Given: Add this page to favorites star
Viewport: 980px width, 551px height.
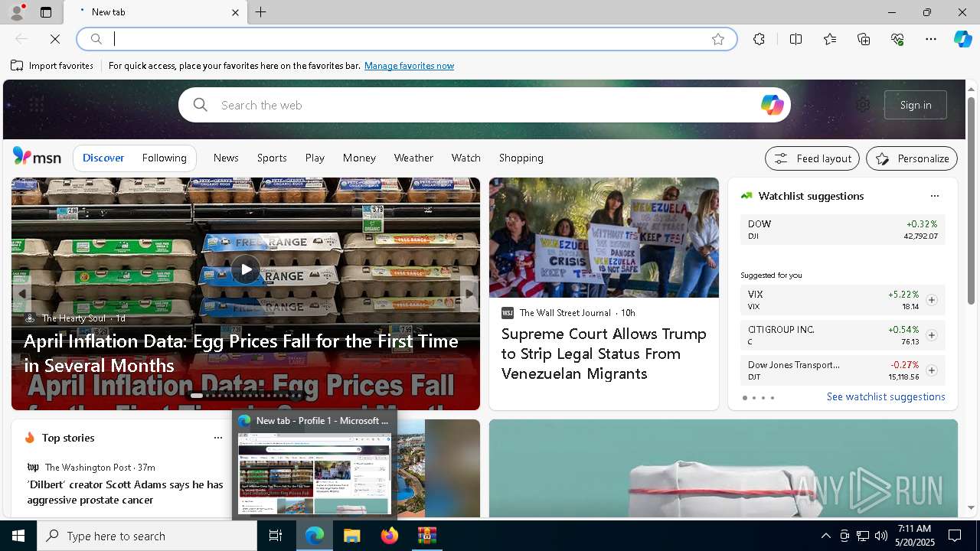Looking at the screenshot, I should click(x=718, y=39).
